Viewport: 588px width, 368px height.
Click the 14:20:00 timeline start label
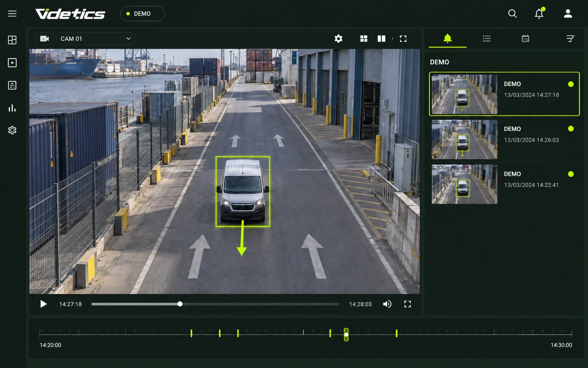tap(50, 345)
